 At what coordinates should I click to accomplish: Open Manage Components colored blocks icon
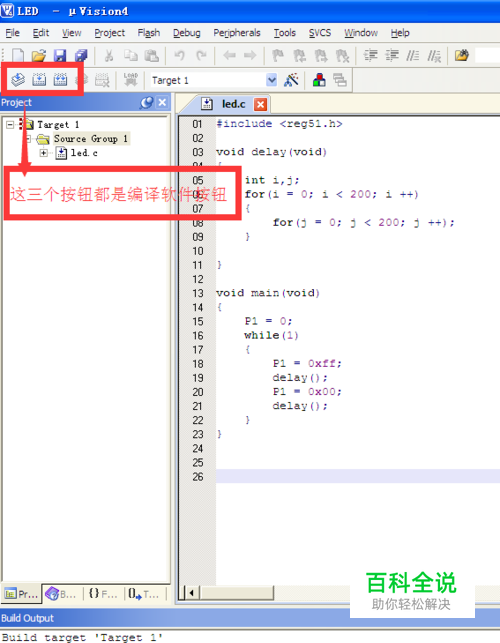(319, 80)
